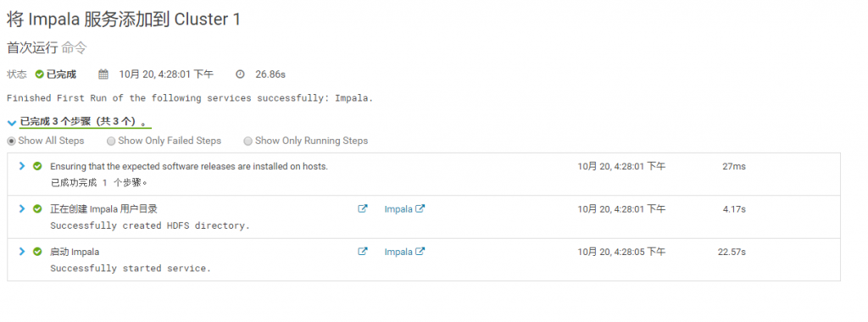Open external link icon for 启动 Impala step
The width and height of the screenshot is (868, 322).
click(363, 251)
